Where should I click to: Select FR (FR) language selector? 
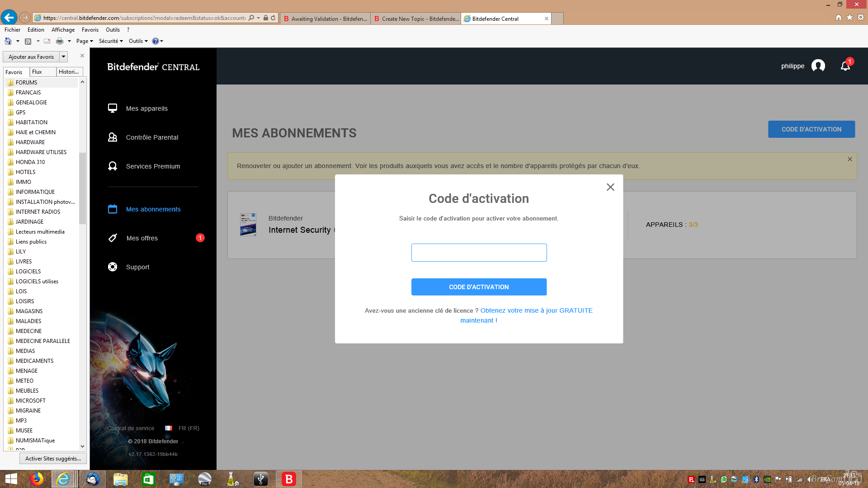(x=182, y=428)
